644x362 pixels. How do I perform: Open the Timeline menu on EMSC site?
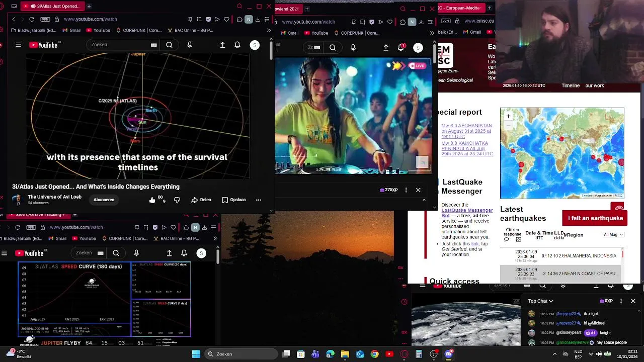point(571,85)
